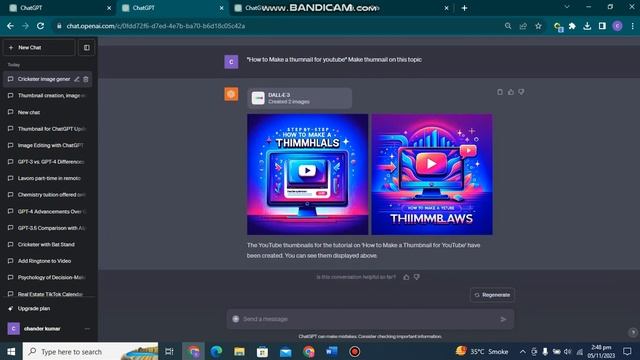
Task: Open the help question mark icon
Action: coord(633,332)
